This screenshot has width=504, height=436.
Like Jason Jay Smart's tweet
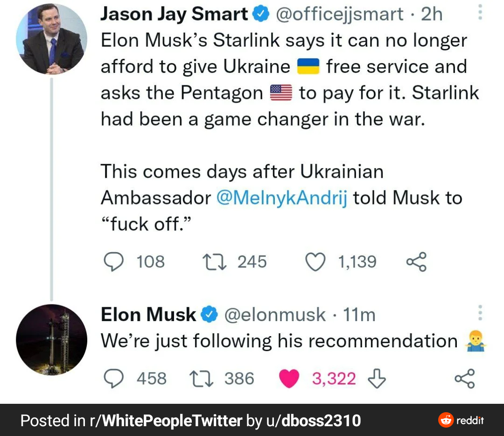point(315,262)
